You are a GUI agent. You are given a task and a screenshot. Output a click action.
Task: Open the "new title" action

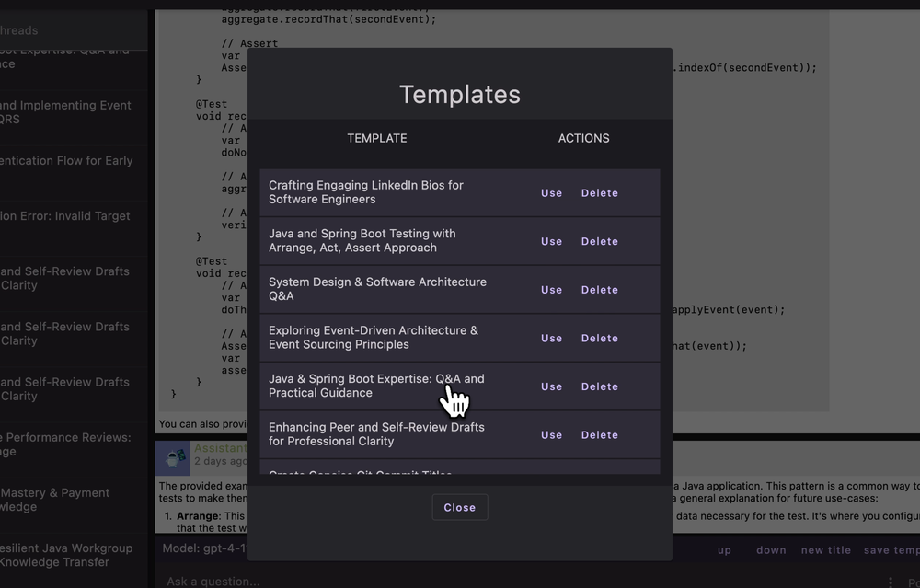tap(825, 549)
